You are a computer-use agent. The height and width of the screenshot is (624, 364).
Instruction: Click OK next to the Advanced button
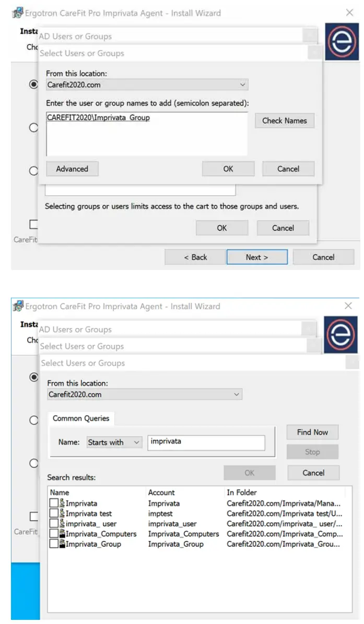click(228, 169)
